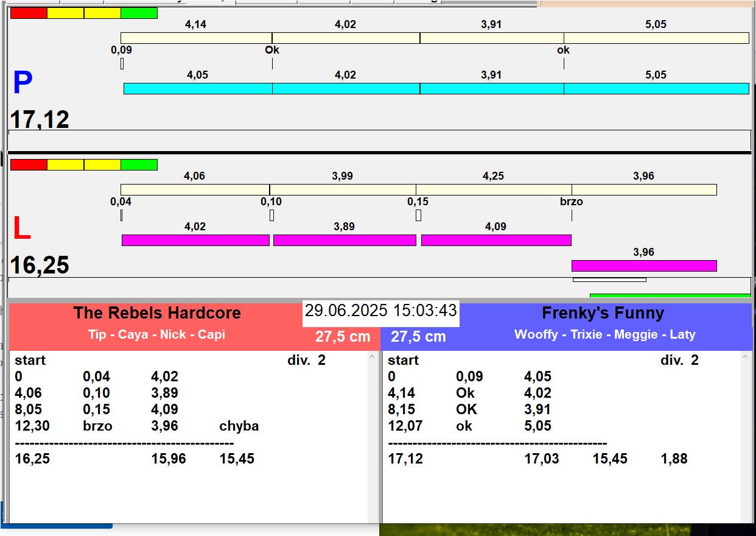Click the "chyba" entry in Rebels results
The image size is (756, 536).
click(239, 426)
